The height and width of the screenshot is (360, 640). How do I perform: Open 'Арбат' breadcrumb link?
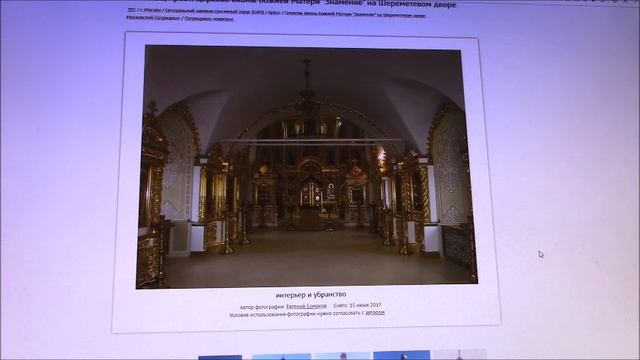click(275, 12)
